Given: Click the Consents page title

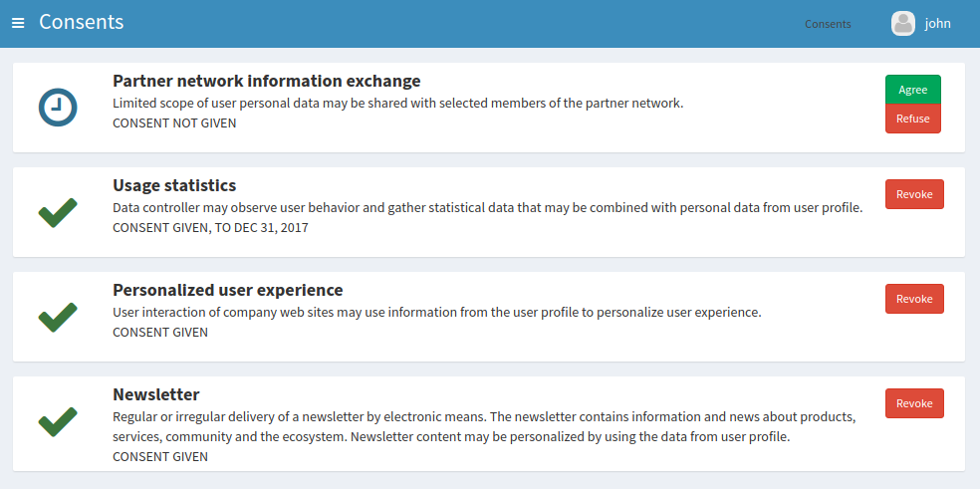Looking at the screenshot, I should coord(82,22).
